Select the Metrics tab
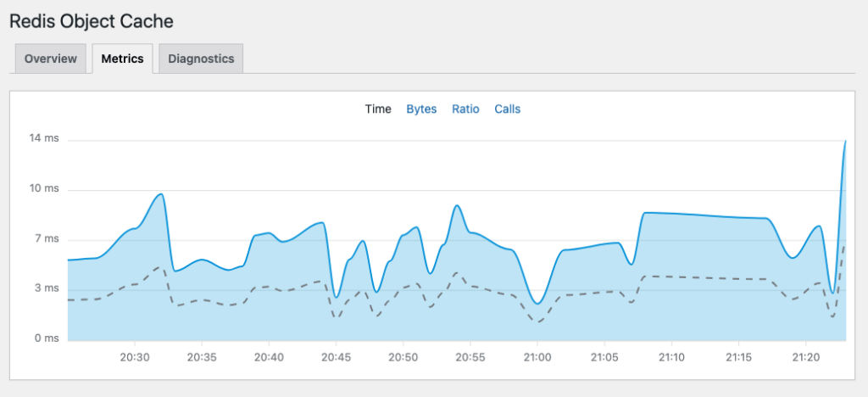Viewport: 868px width, 397px height. (122, 59)
